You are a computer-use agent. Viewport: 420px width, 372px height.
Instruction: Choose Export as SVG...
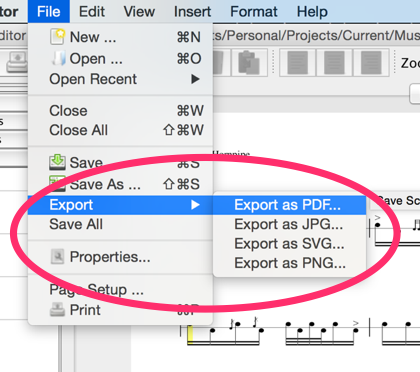click(289, 244)
